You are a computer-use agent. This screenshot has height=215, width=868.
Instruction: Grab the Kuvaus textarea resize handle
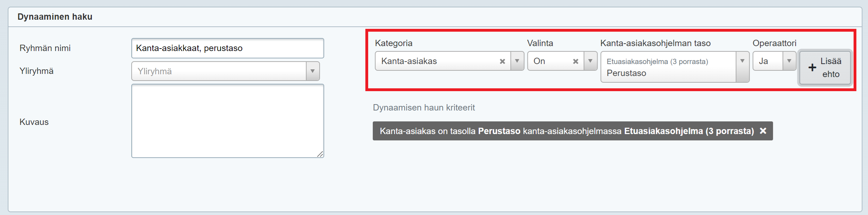coord(320,154)
